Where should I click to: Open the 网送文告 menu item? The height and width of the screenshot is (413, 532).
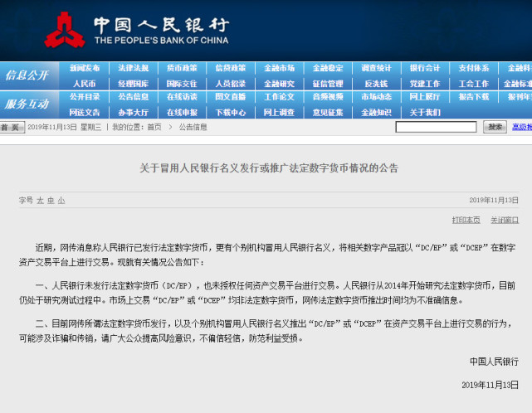(85, 112)
